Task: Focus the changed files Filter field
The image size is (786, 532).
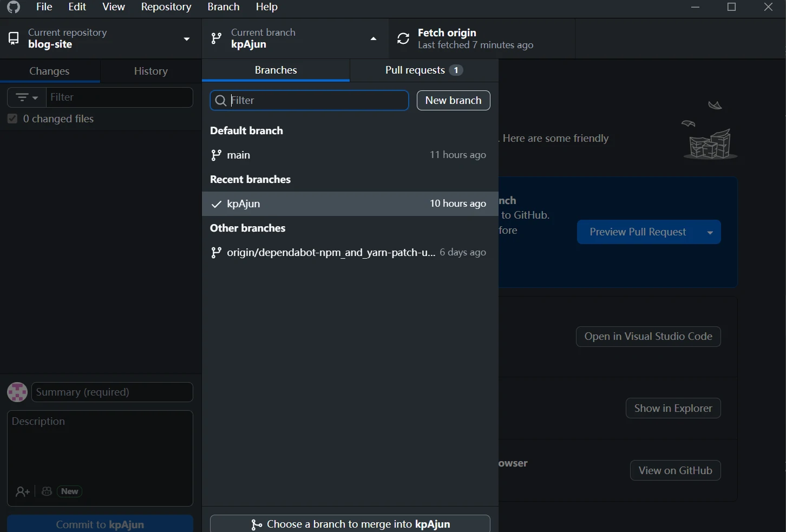Action: 120,97
